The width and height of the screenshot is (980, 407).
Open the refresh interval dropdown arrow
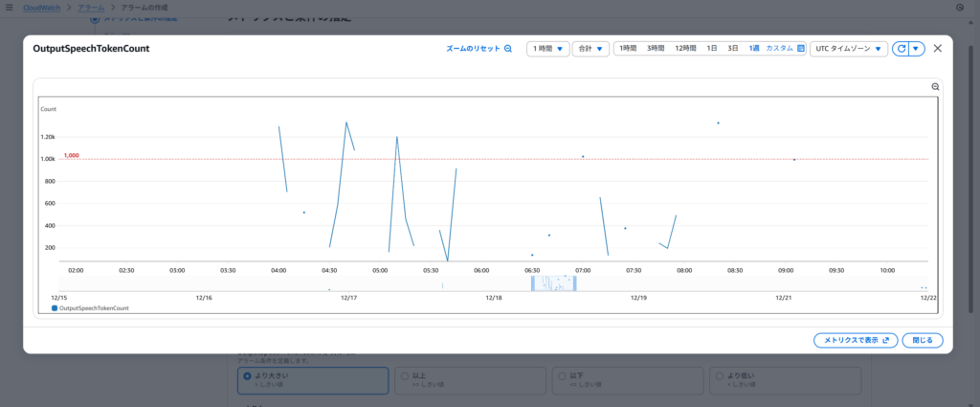(x=916, y=49)
